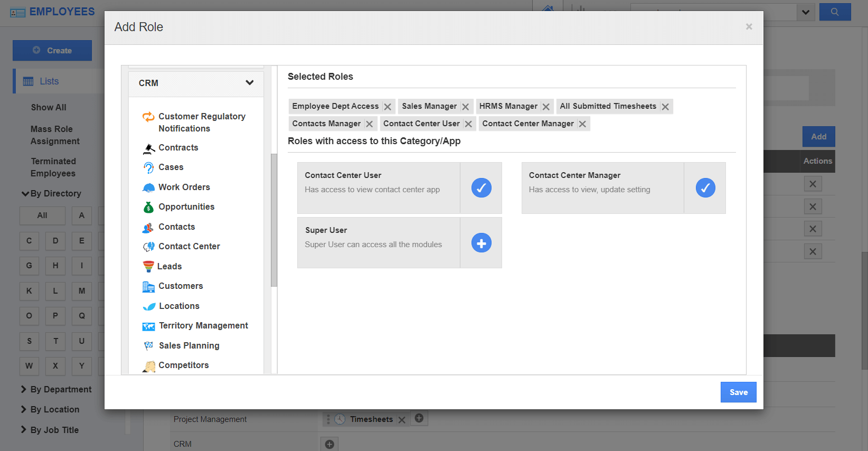Save the selected roles
Image resolution: width=868 pixels, height=451 pixels.
738,392
